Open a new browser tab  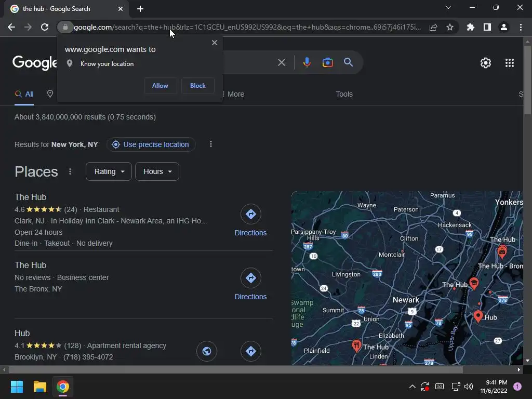(x=140, y=9)
